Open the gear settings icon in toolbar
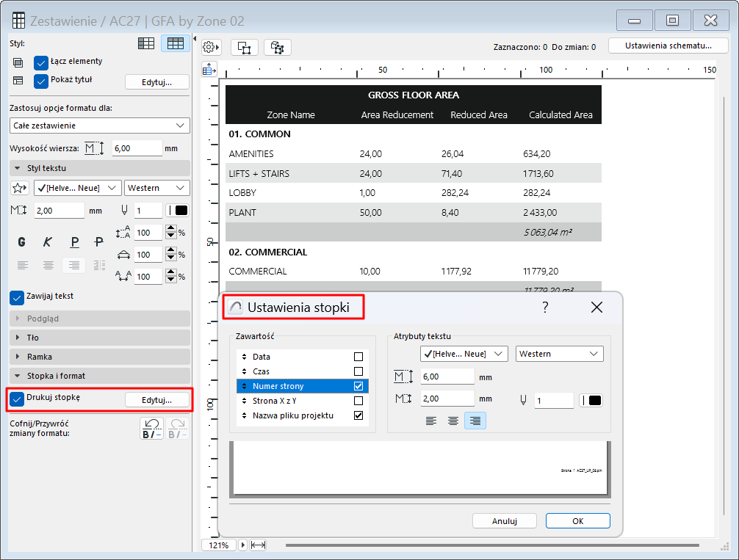The width and height of the screenshot is (739, 560). [x=210, y=47]
